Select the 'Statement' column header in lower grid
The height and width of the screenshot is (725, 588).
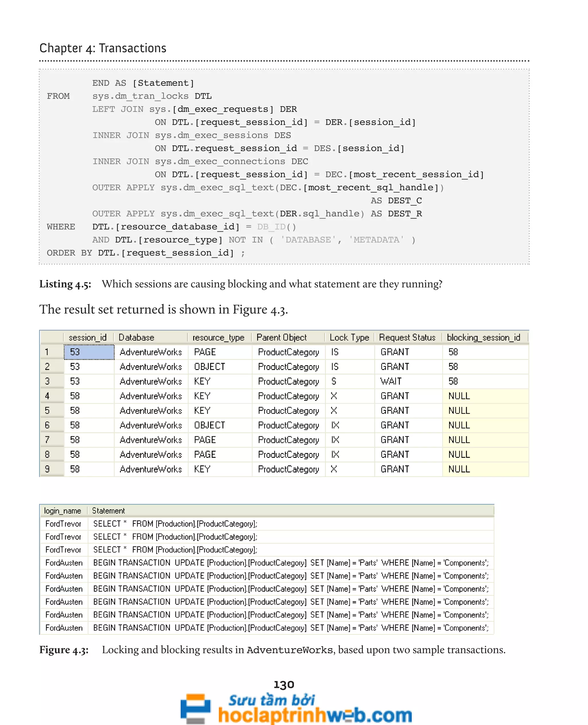coord(291,511)
